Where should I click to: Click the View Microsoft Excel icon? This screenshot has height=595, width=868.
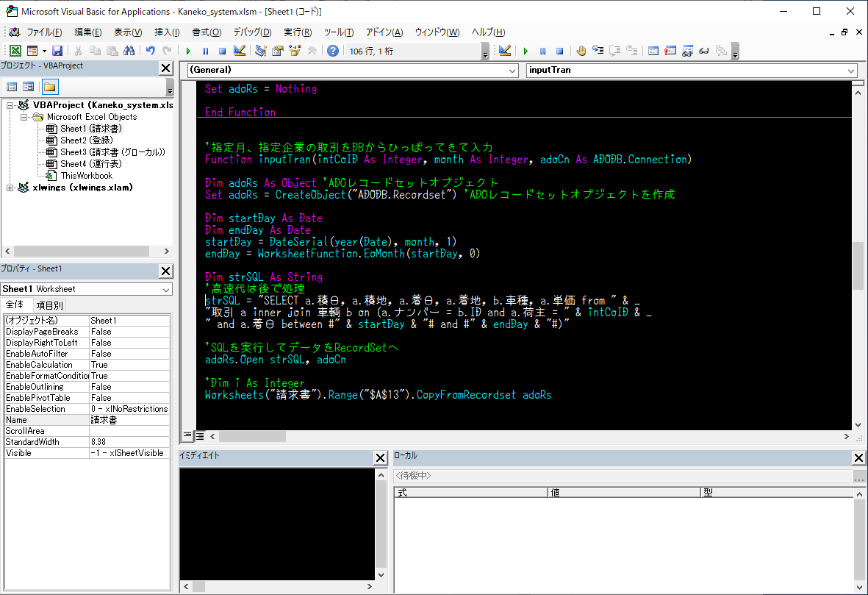[x=15, y=51]
